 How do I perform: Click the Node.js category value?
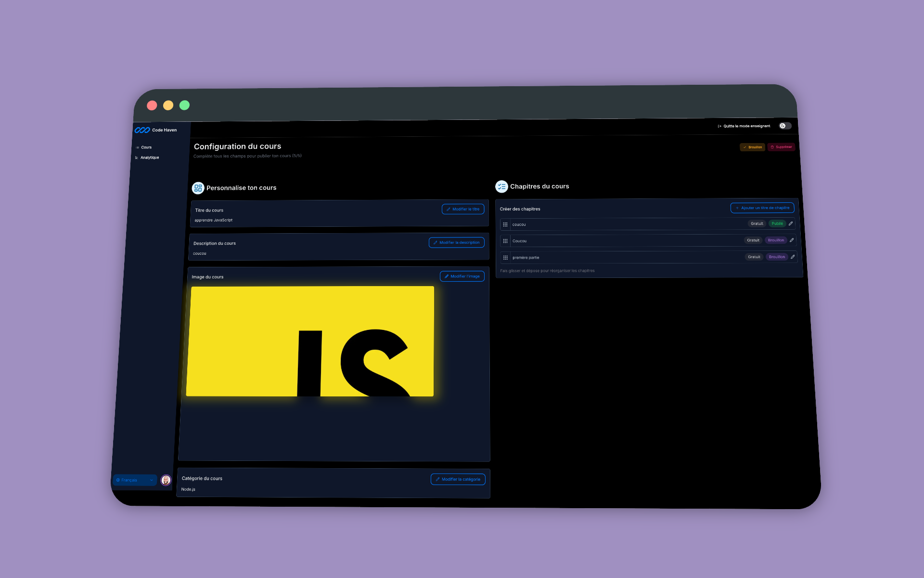point(188,489)
